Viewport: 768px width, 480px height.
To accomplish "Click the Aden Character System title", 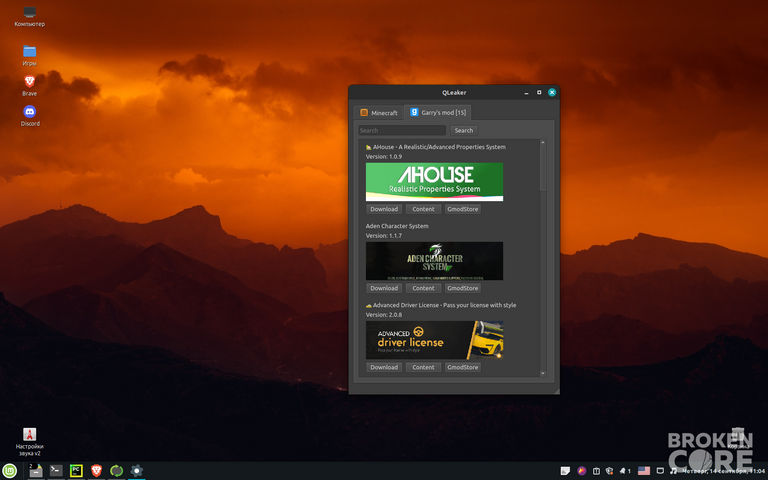I will tap(397, 226).
